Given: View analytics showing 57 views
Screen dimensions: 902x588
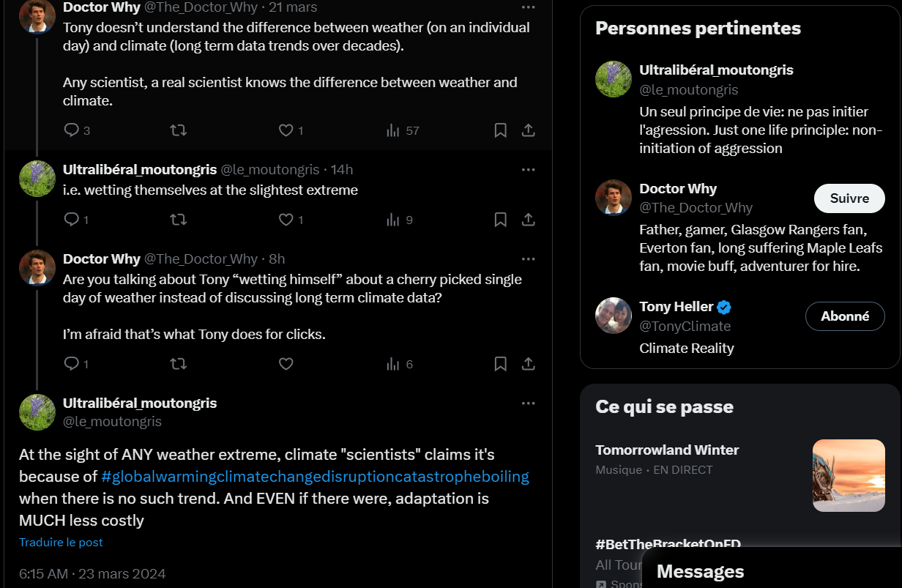Looking at the screenshot, I should [x=403, y=130].
